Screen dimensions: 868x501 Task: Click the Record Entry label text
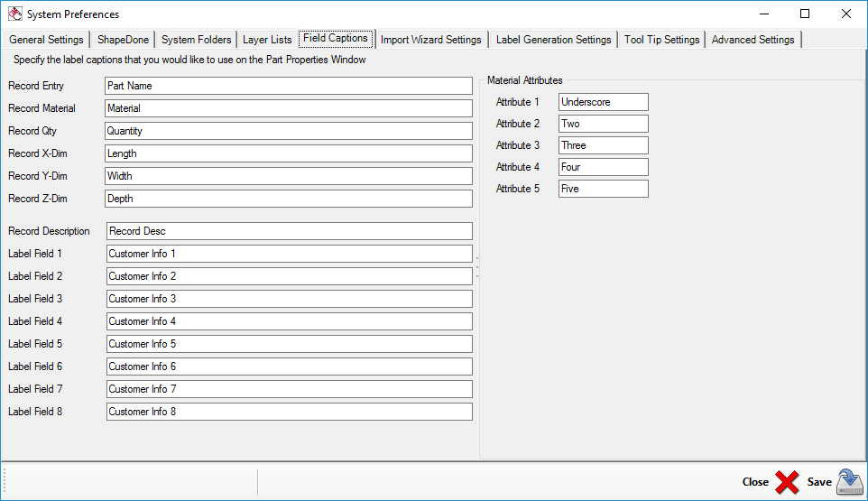pos(36,86)
